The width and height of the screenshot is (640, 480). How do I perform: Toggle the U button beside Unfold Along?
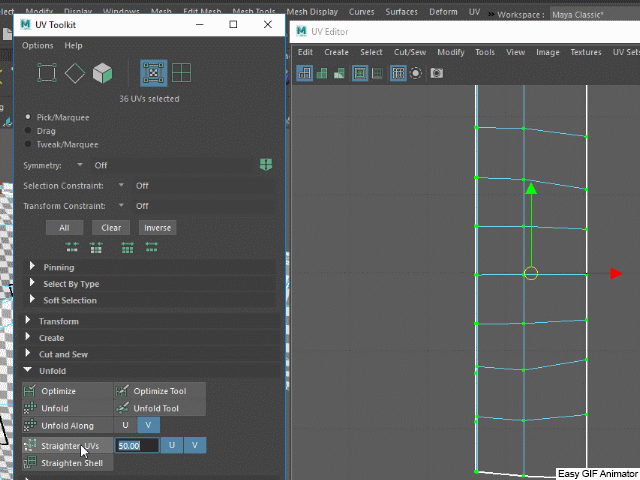click(x=124, y=426)
